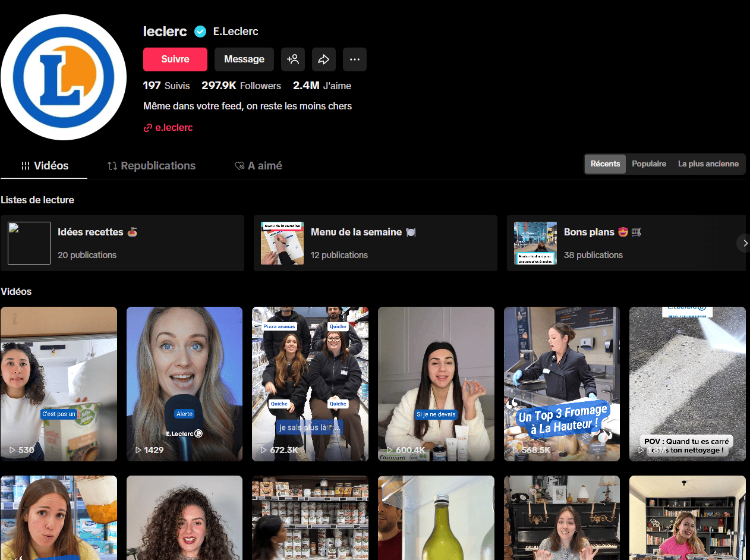The width and height of the screenshot is (750, 560).
Task: Open the e.leclerc website link
Action: 174,128
